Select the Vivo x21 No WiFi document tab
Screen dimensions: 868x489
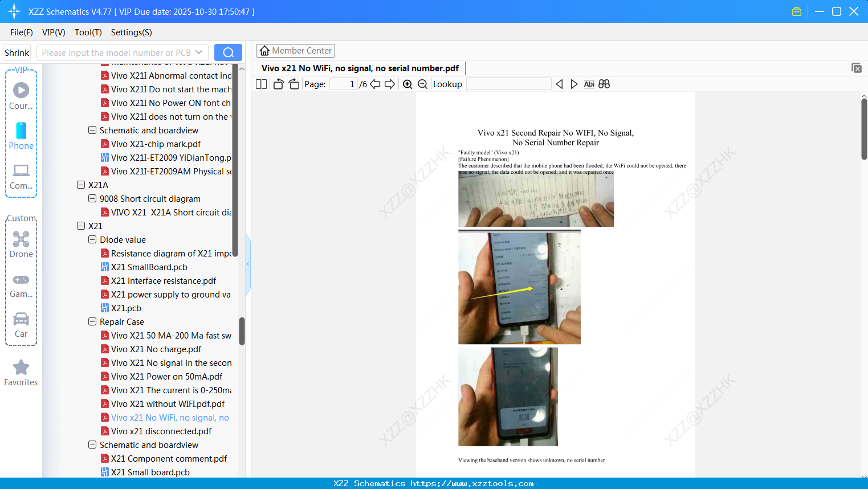(360, 68)
